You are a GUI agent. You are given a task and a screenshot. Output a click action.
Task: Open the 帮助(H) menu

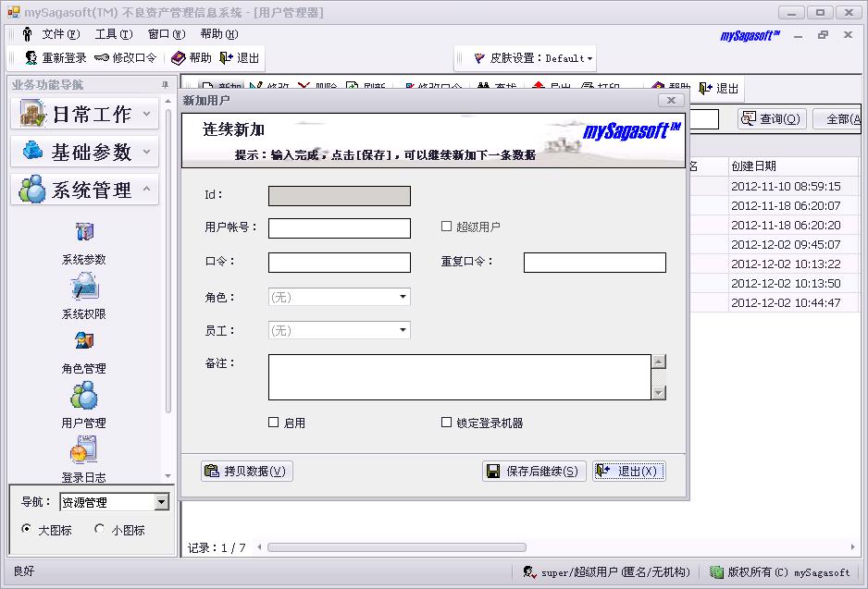click(219, 34)
